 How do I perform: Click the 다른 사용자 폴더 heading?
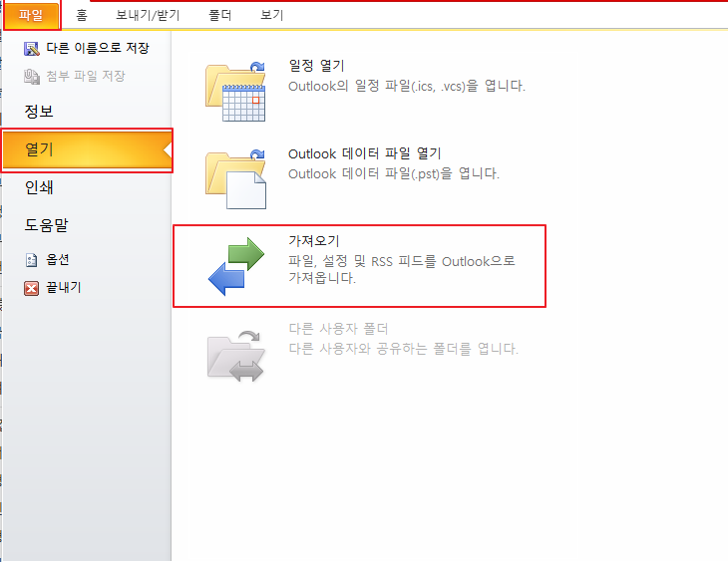click(338, 329)
